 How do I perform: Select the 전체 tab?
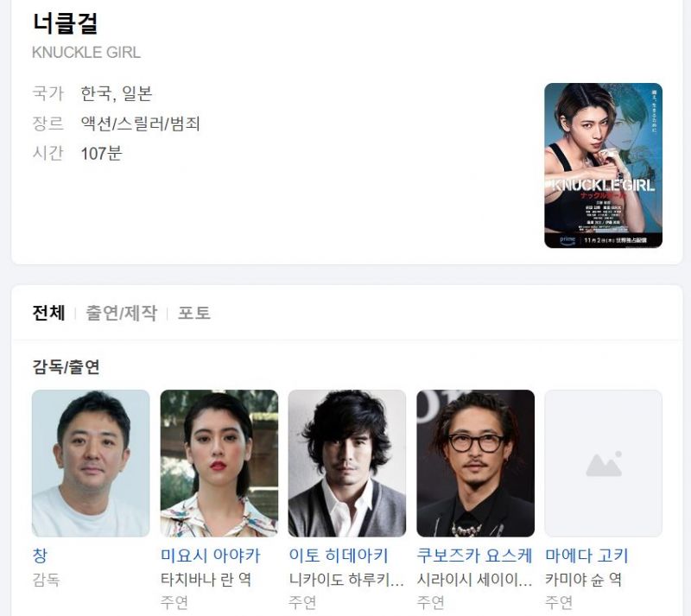click(x=48, y=313)
